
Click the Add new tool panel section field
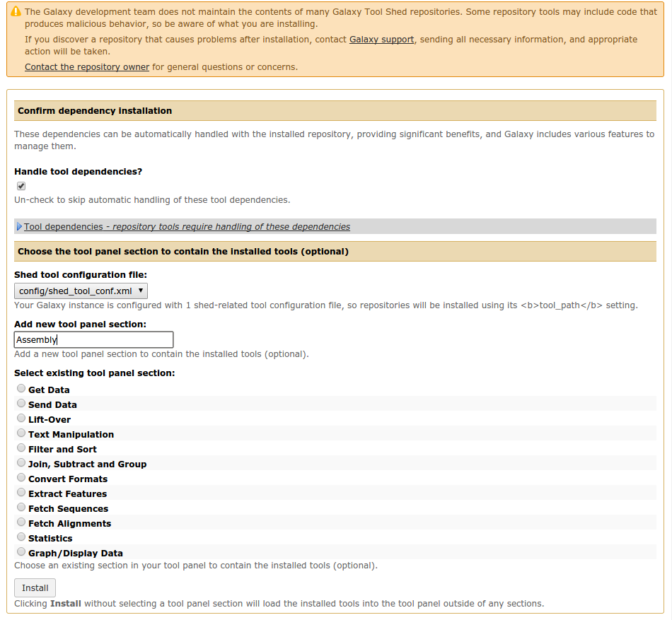click(93, 339)
